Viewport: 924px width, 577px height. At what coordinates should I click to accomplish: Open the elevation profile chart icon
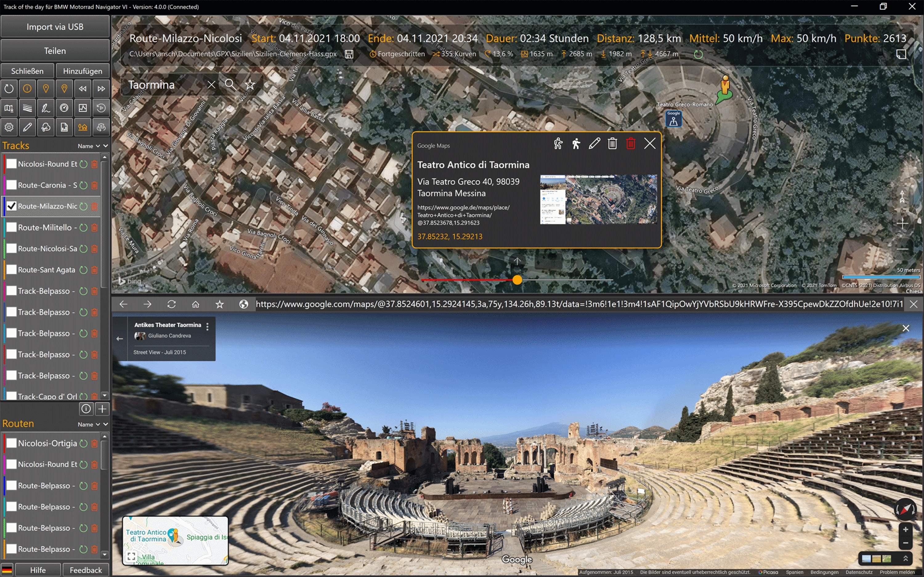point(83,108)
